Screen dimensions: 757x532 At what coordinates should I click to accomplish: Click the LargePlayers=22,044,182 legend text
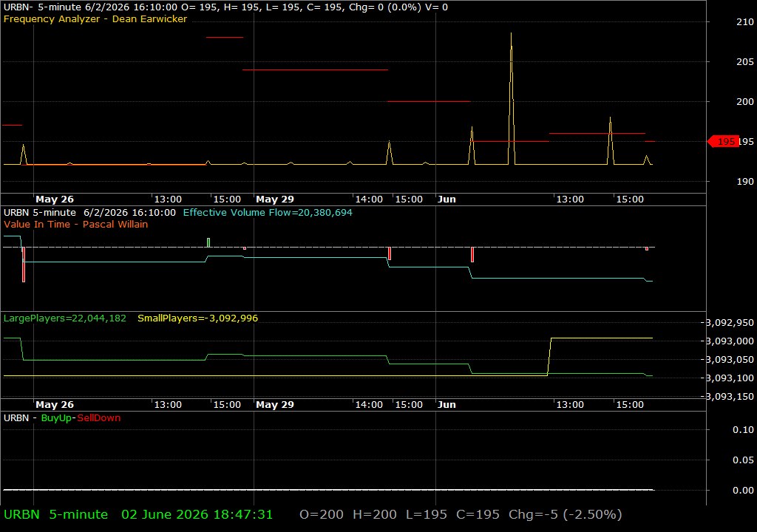coord(65,318)
